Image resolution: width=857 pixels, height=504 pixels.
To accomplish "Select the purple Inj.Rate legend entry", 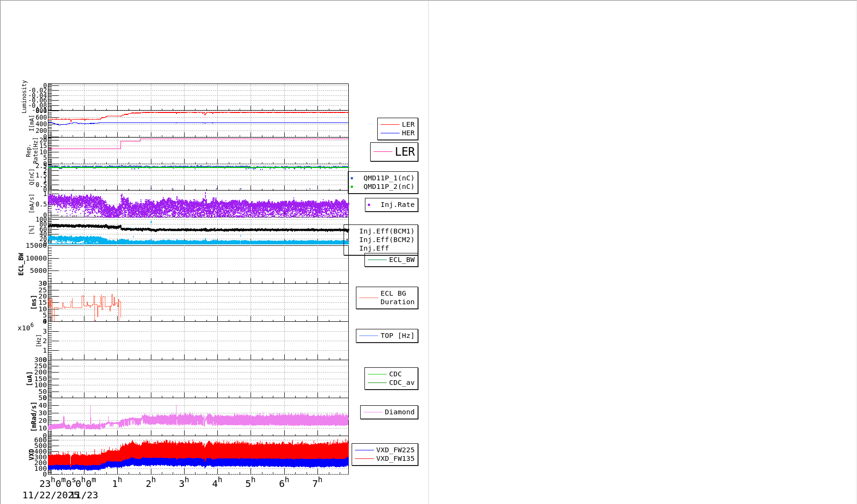I will tap(391, 205).
